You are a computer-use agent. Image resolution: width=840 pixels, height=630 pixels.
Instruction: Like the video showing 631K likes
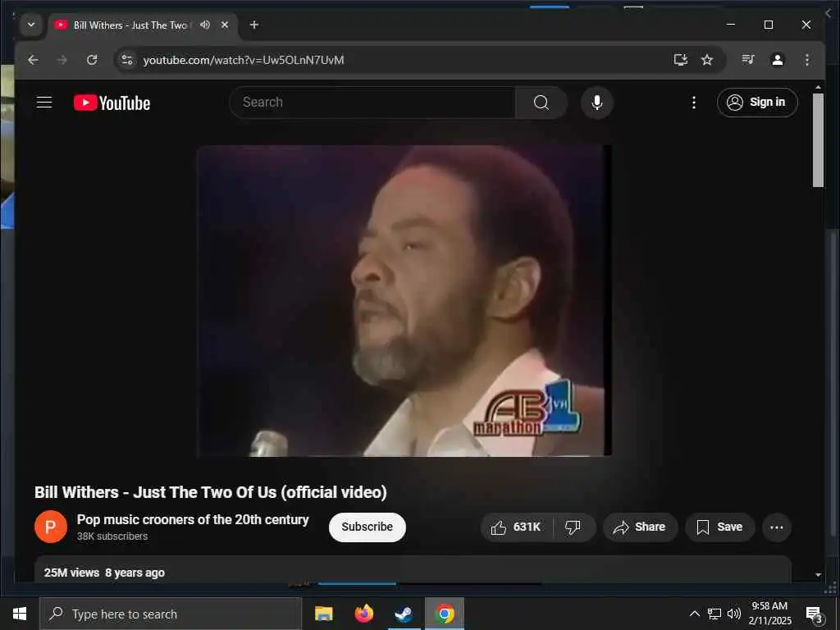pyautogui.click(x=517, y=527)
